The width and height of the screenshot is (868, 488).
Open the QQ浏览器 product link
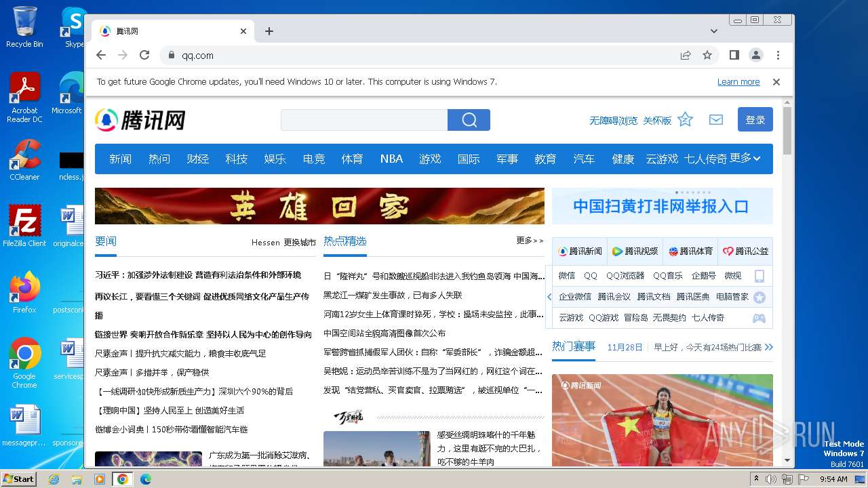(625, 276)
